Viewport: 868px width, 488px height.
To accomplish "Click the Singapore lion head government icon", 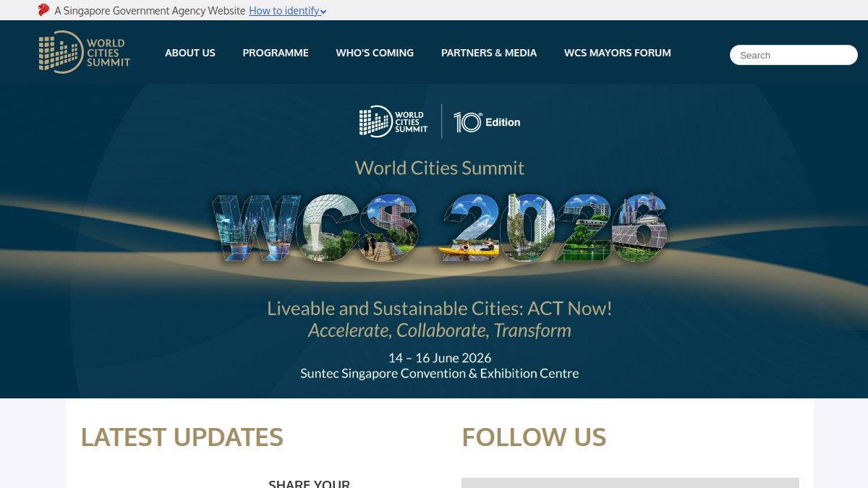I will click(43, 10).
